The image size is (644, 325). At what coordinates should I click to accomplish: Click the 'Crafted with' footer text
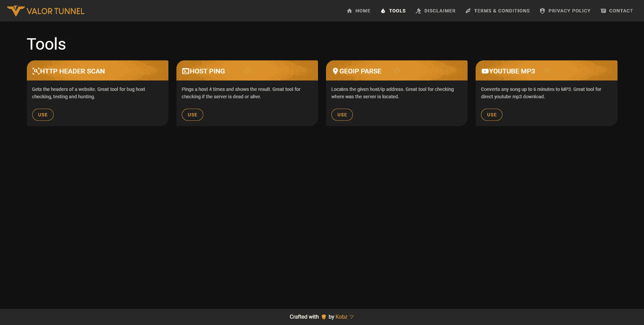coord(304,317)
